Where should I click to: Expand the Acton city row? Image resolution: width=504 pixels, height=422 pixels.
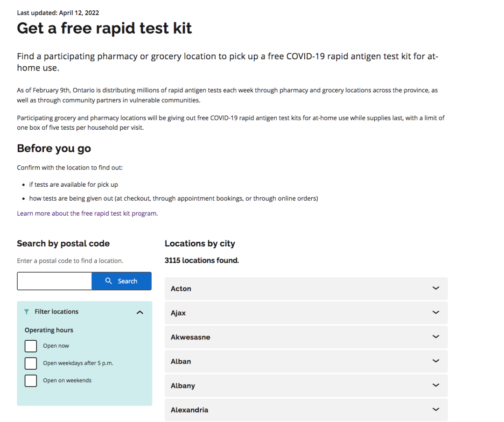[306, 288]
